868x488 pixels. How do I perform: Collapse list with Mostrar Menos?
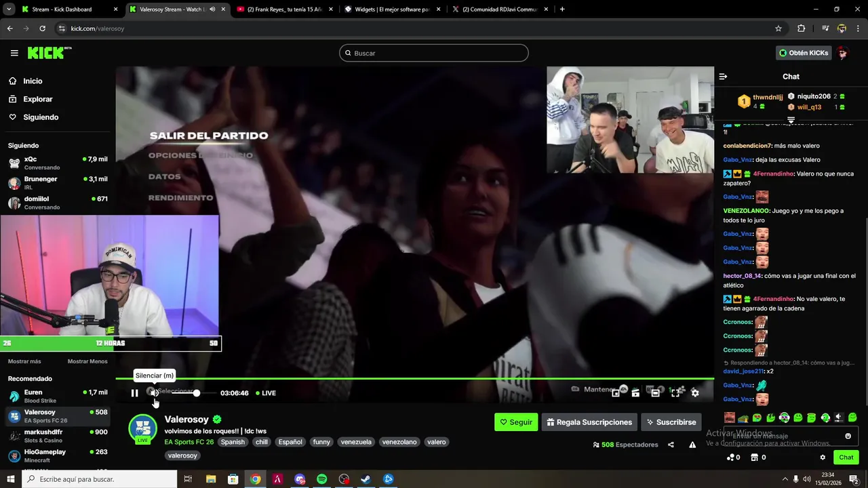87,361
